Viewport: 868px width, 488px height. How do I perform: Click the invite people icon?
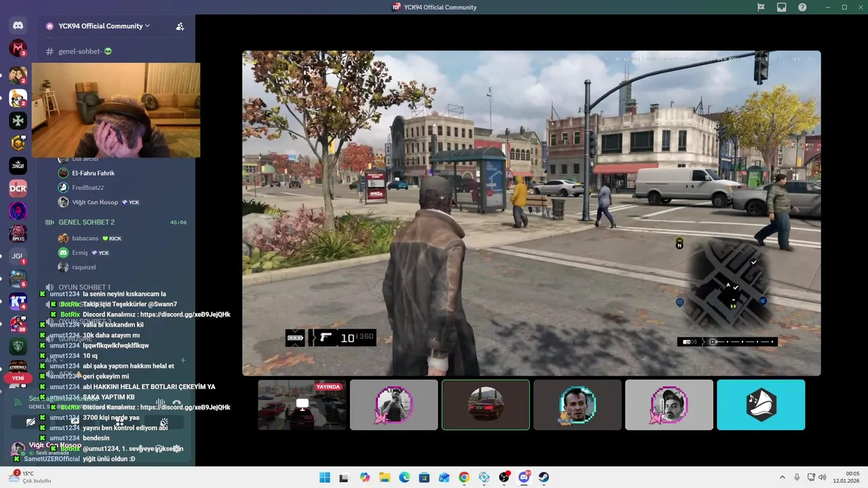point(180,26)
